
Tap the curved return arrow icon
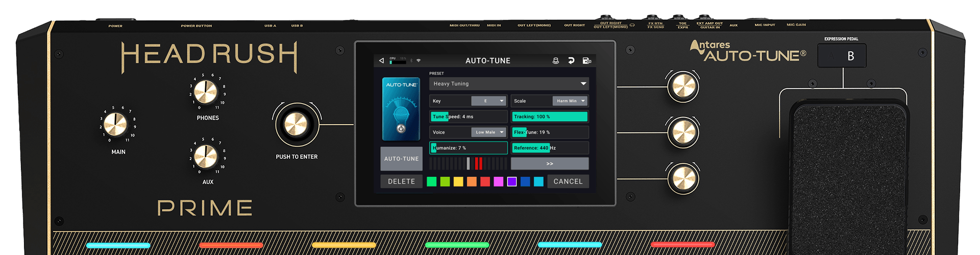[571, 61]
